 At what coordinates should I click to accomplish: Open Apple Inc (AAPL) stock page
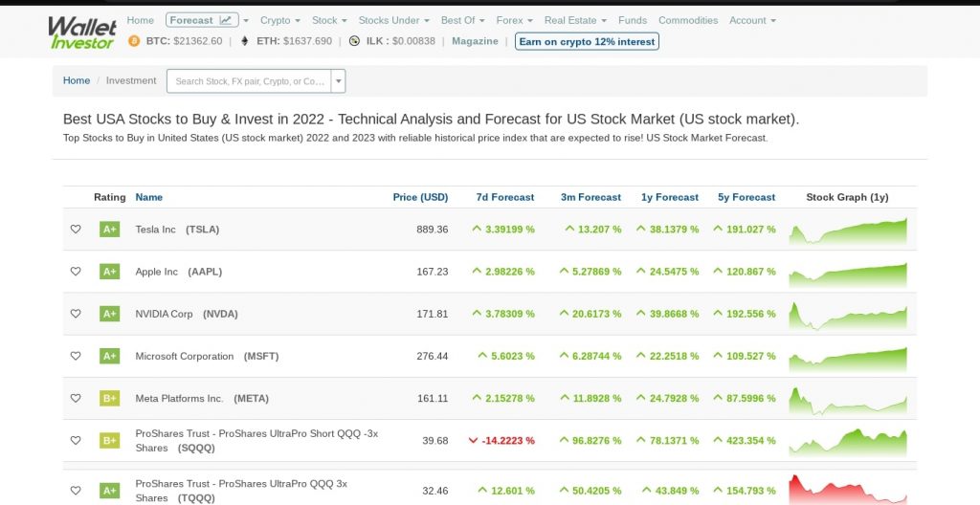click(x=179, y=272)
